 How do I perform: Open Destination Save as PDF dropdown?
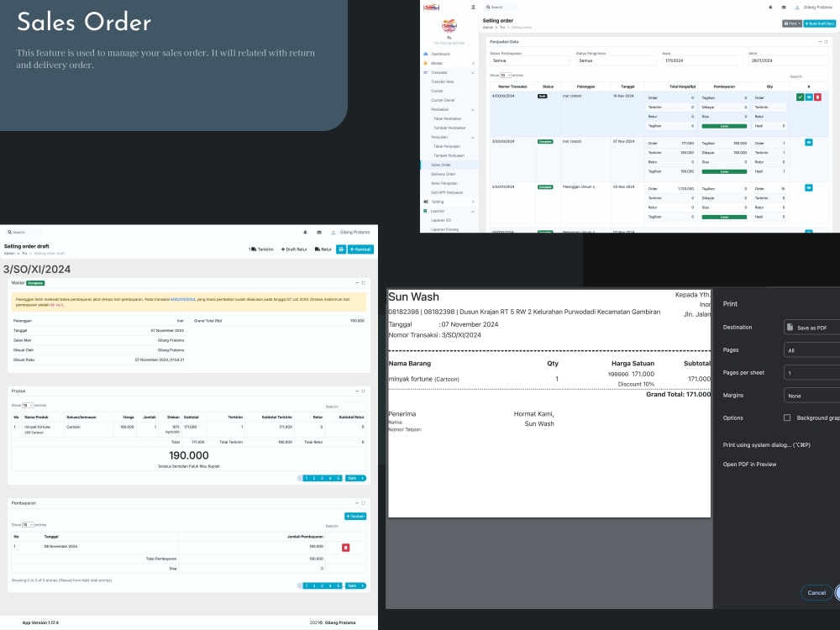tap(811, 328)
